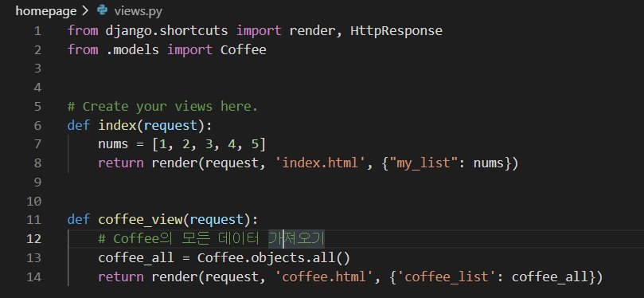The width and height of the screenshot is (644, 298).
Task: Select line number 14 in gutter
Action: point(34,276)
